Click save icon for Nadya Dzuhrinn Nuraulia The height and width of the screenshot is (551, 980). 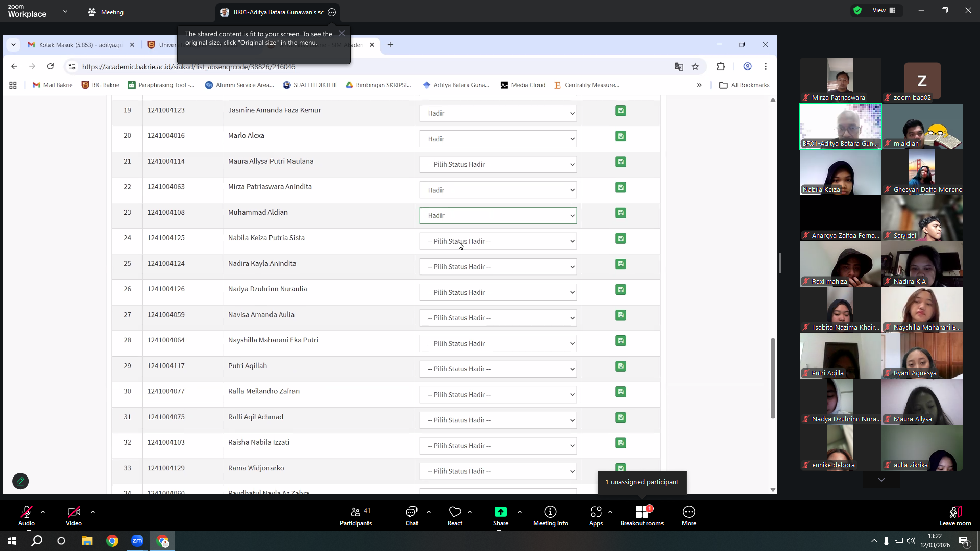click(x=621, y=290)
